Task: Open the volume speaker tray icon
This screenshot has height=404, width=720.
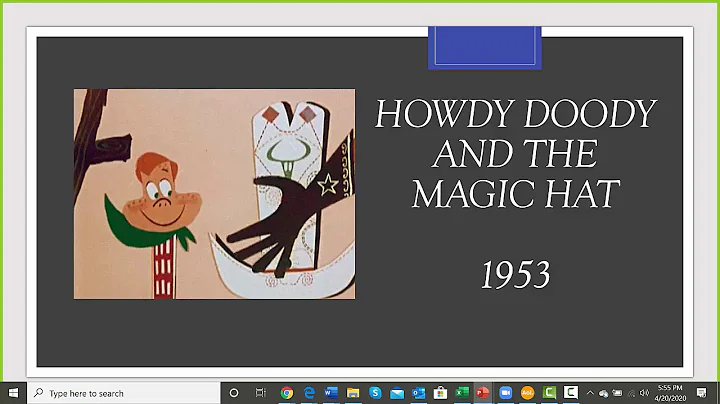Action: 645,393
